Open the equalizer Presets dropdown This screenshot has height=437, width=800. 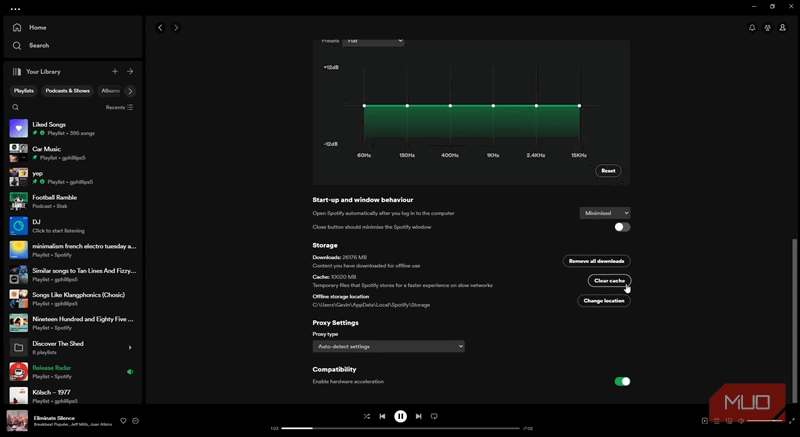pyautogui.click(x=373, y=41)
